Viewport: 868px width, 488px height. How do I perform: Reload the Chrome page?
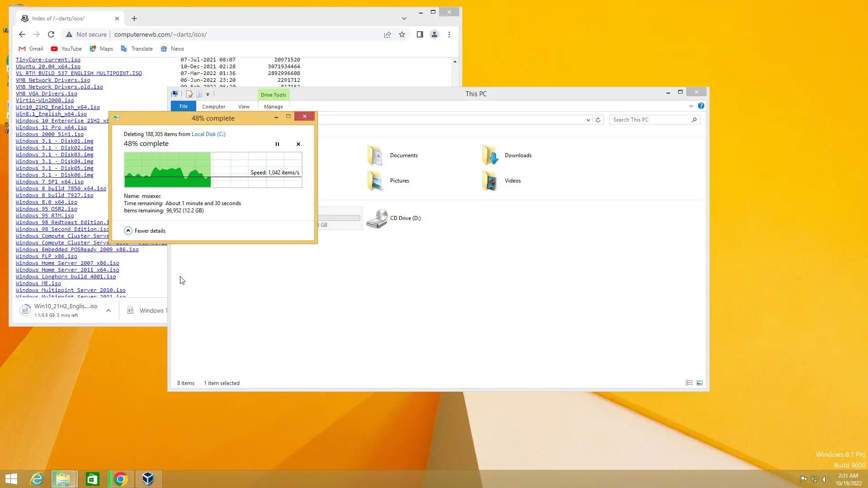click(x=51, y=34)
